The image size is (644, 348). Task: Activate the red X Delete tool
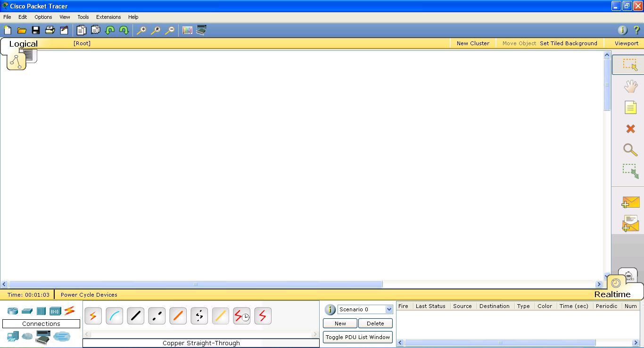[x=630, y=129]
